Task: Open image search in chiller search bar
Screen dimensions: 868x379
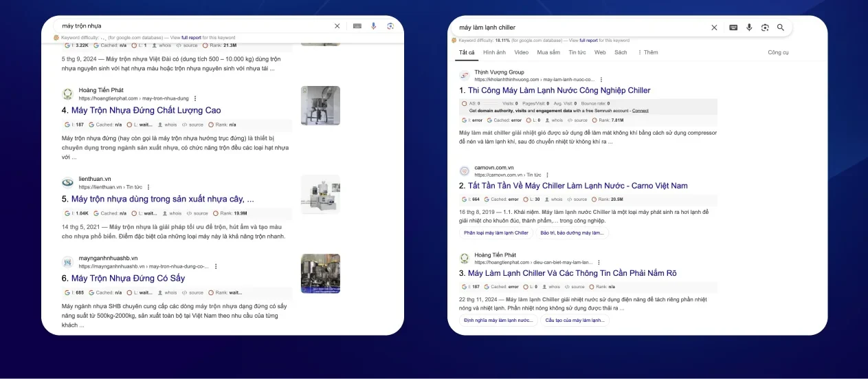Action: 765,28
